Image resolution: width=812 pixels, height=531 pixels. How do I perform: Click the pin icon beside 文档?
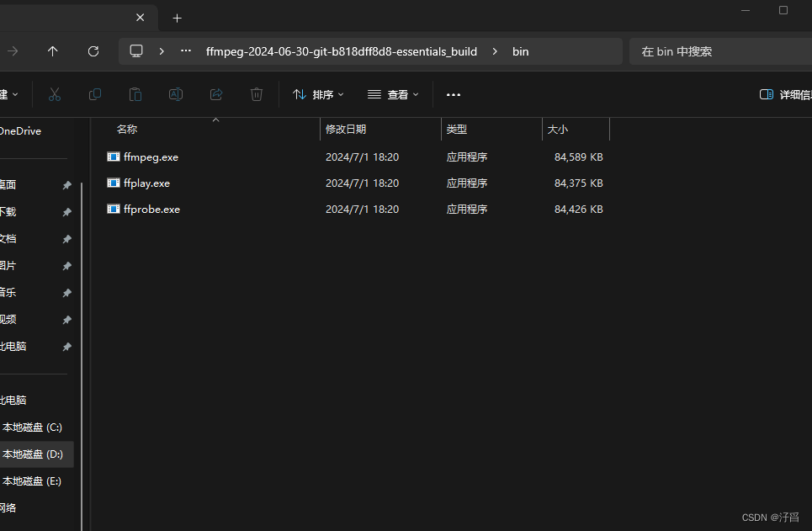click(66, 239)
